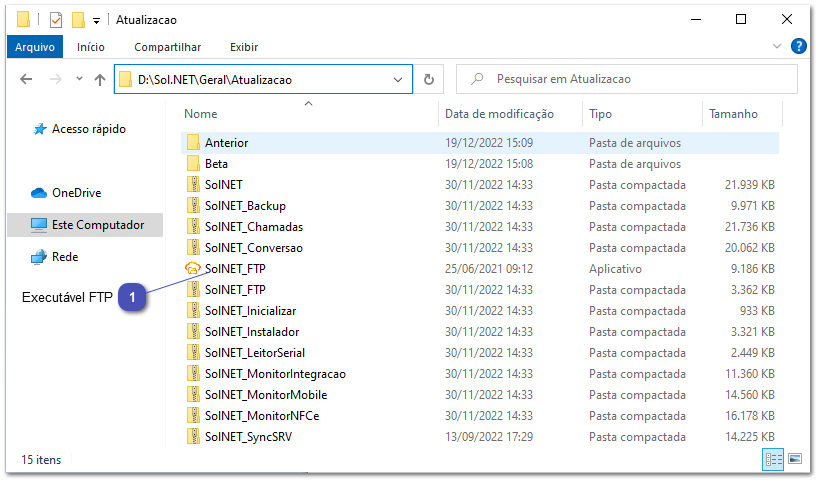Select the file name SolNET_MonitorIntegracao
The image size is (819, 482).
[x=275, y=374]
